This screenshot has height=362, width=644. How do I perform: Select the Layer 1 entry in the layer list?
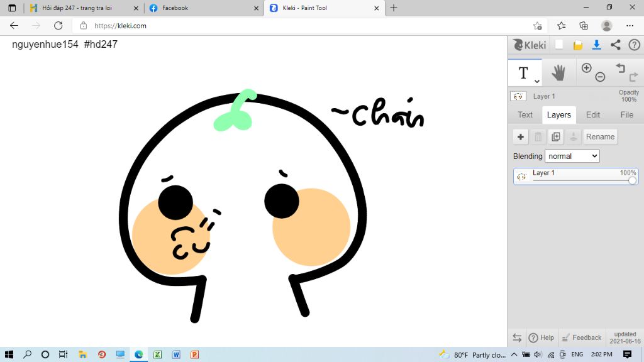click(x=575, y=177)
